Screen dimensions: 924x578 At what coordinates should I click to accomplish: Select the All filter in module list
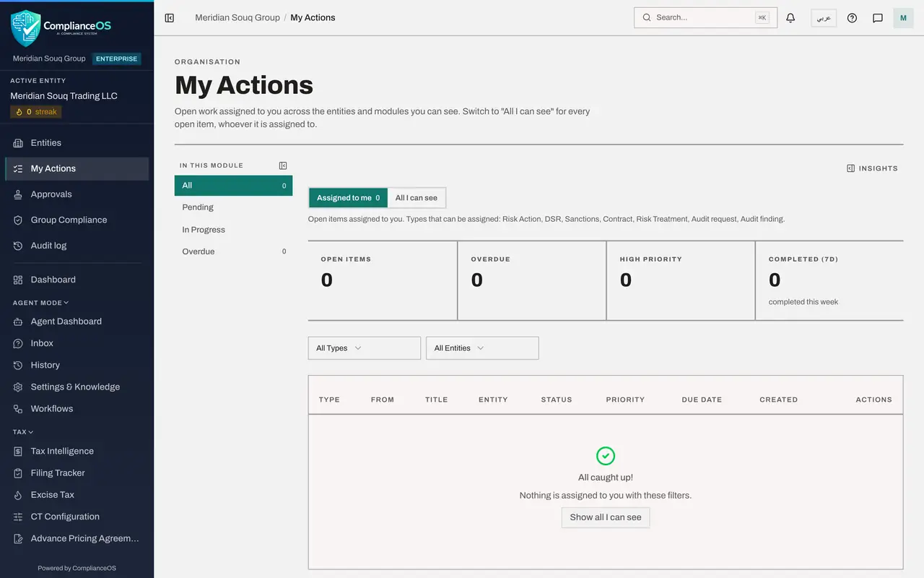point(233,186)
